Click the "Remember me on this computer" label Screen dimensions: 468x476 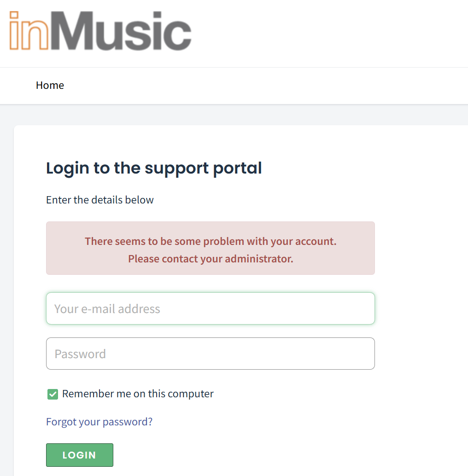[x=138, y=394]
